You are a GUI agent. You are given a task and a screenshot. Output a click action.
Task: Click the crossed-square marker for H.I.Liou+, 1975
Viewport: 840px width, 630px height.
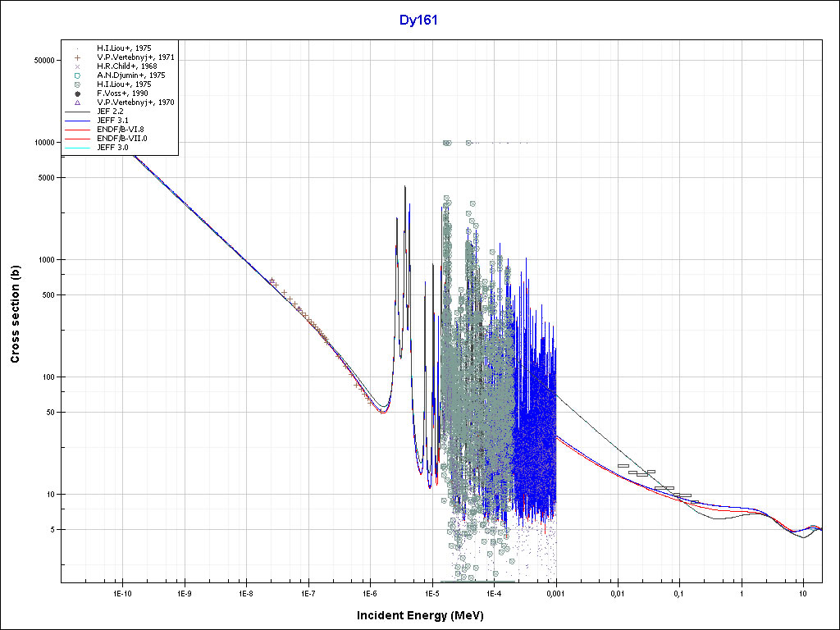pos(76,84)
